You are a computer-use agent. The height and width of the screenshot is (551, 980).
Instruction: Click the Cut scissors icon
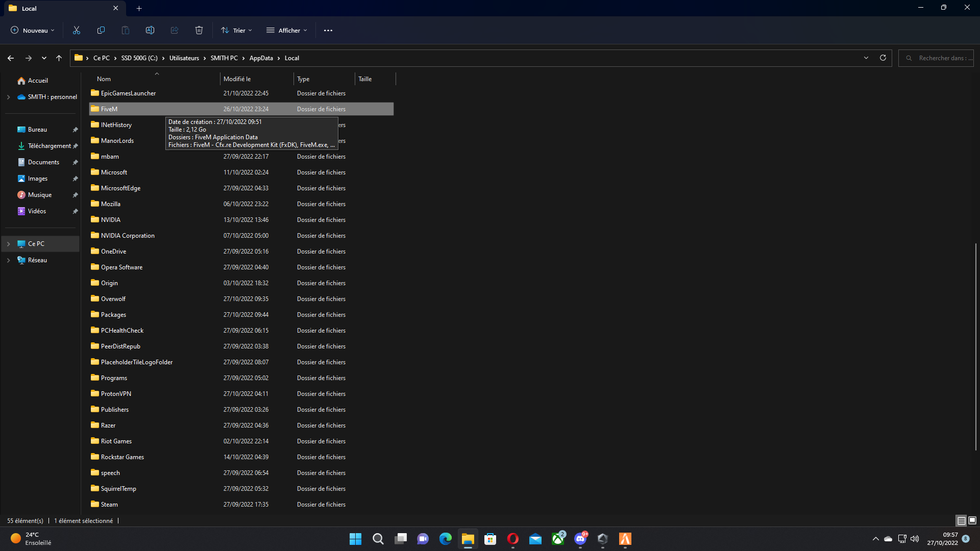77,31
